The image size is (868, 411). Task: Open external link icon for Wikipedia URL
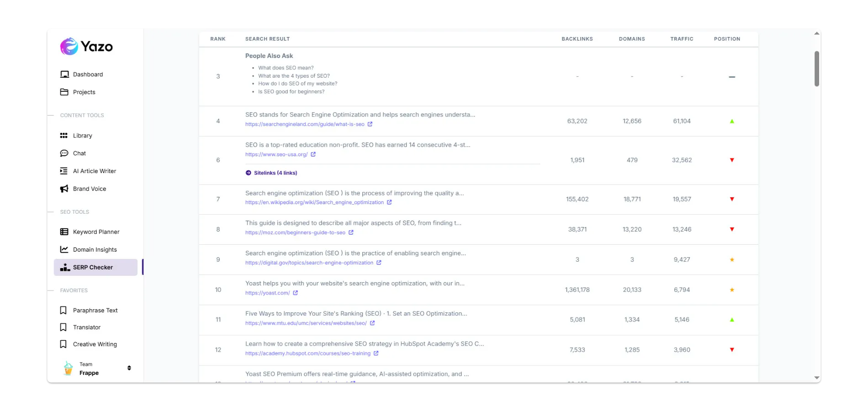(389, 202)
